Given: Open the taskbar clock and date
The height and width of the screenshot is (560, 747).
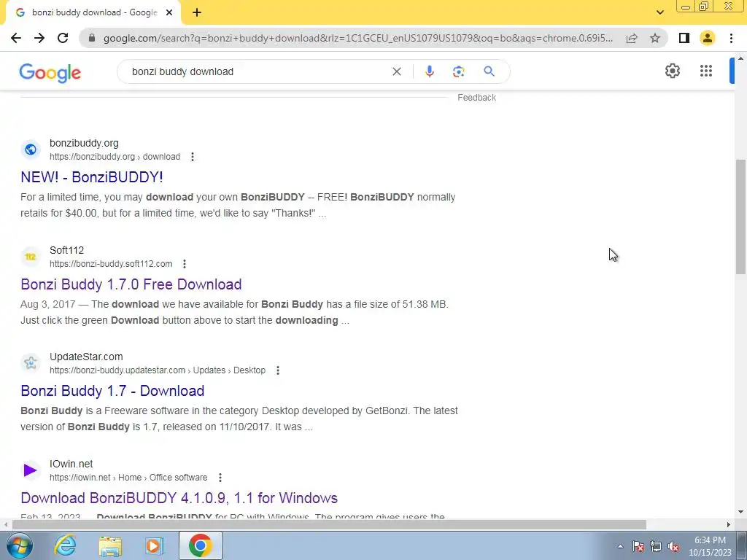Looking at the screenshot, I should point(710,546).
